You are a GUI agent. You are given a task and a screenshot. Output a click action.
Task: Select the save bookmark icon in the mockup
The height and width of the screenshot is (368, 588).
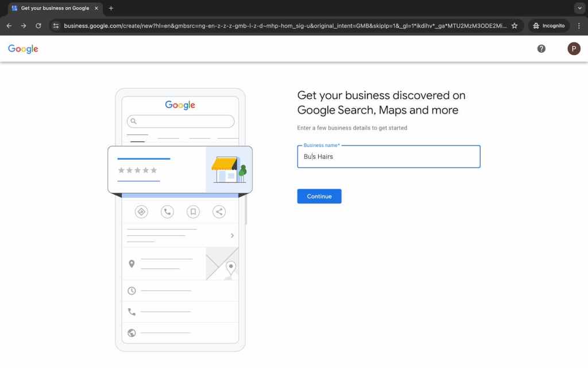tap(193, 212)
